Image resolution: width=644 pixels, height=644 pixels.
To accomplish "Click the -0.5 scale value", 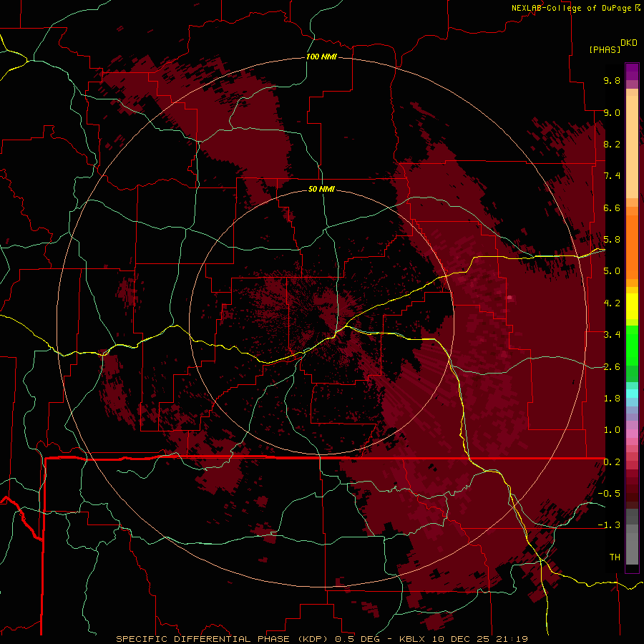I will [x=609, y=494].
